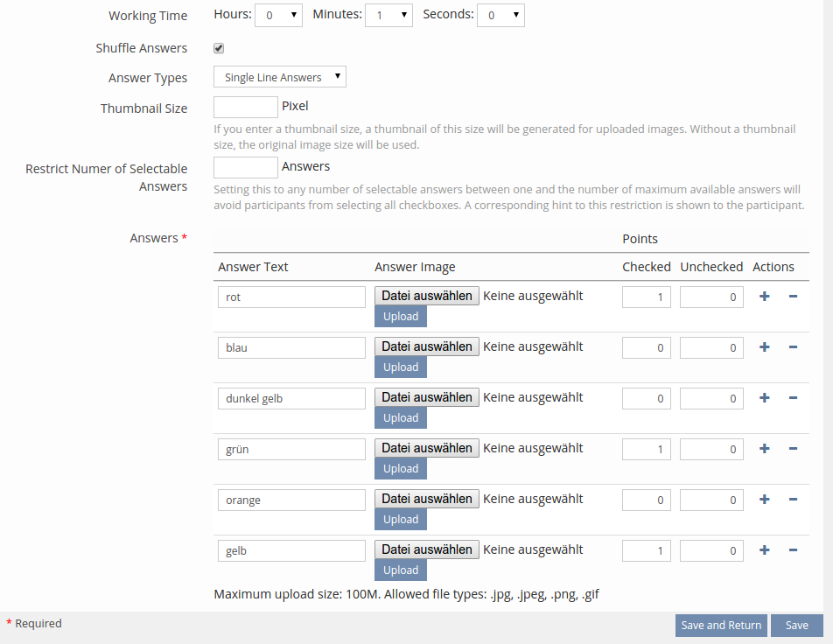Add a row after the 'blau' answer
The image size is (833, 644).
click(x=764, y=347)
